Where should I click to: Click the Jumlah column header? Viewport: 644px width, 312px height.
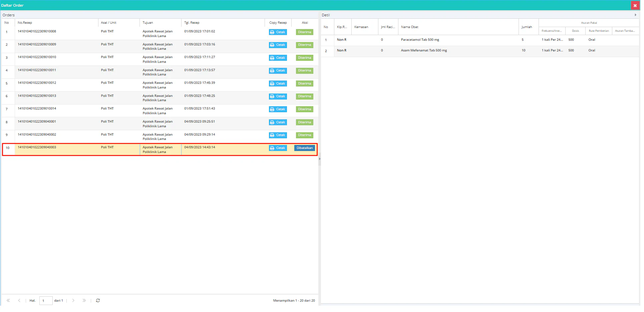pos(528,27)
